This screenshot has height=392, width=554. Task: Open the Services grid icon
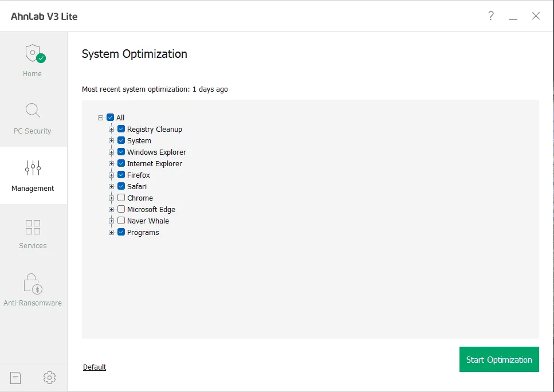tap(33, 228)
